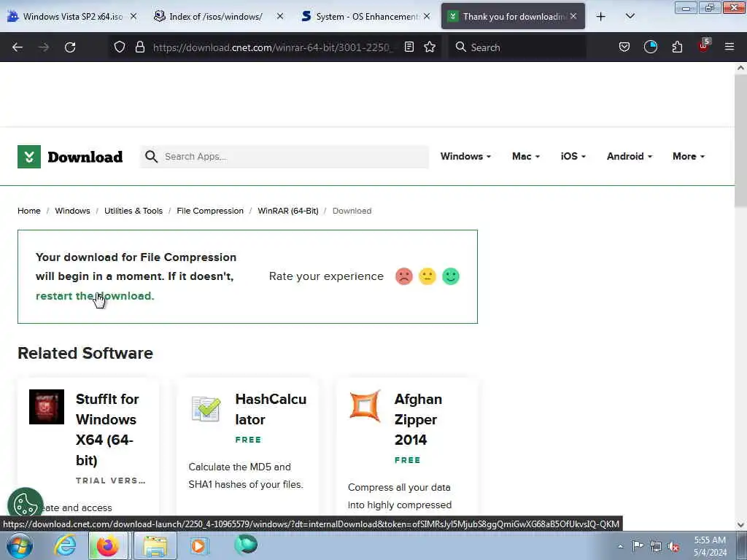This screenshot has height=560, width=747.
Task: Rate experience with the green happy face
Action: click(x=451, y=276)
